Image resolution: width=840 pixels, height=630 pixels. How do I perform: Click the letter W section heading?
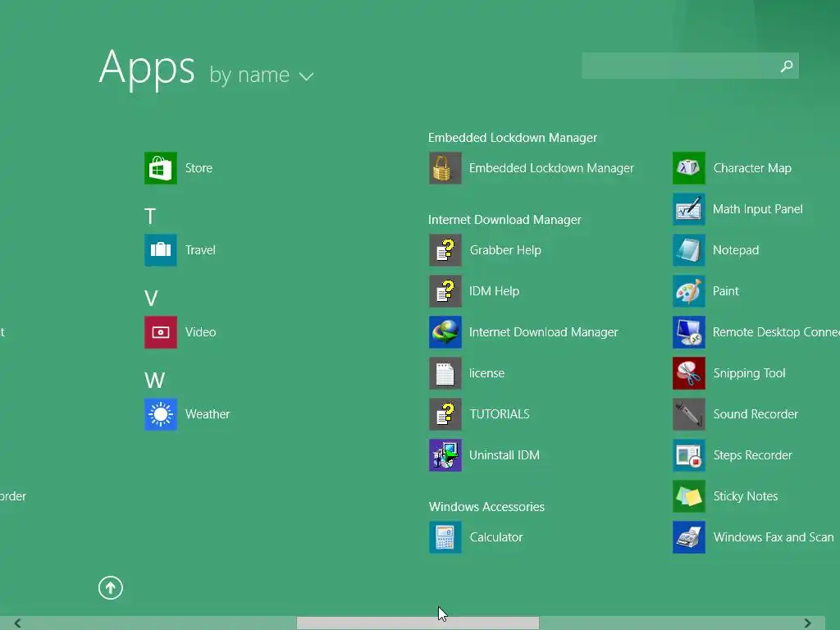tap(155, 381)
